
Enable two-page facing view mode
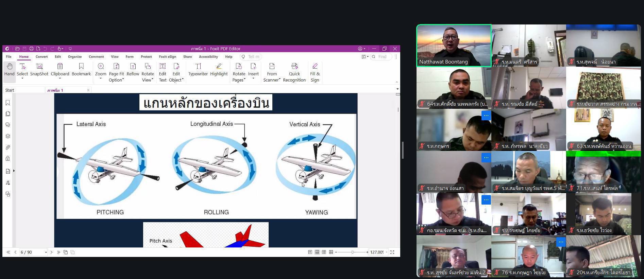point(324,252)
